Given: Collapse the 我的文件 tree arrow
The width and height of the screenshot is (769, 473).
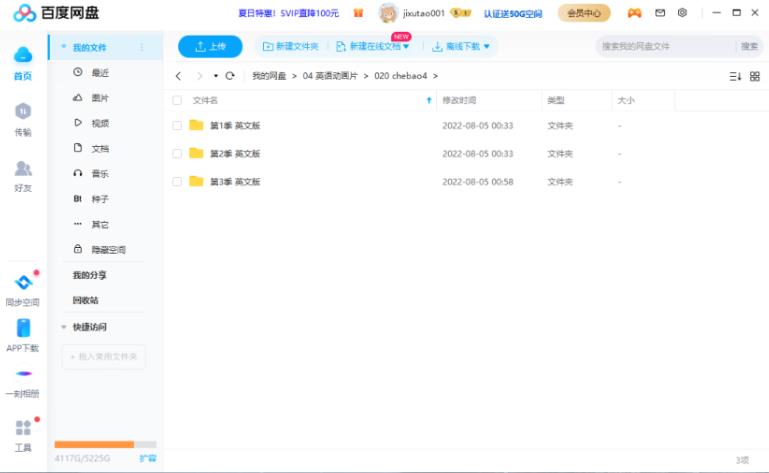Looking at the screenshot, I should pyautogui.click(x=64, y=47).
